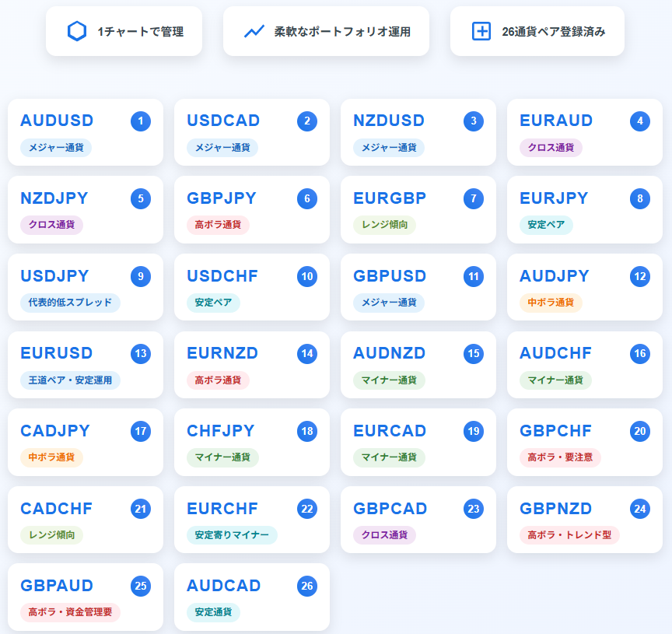Click the hexagon icon beside 1チャートで管理
Viewport: 672px width, 634px height.
tap(77, 31)
